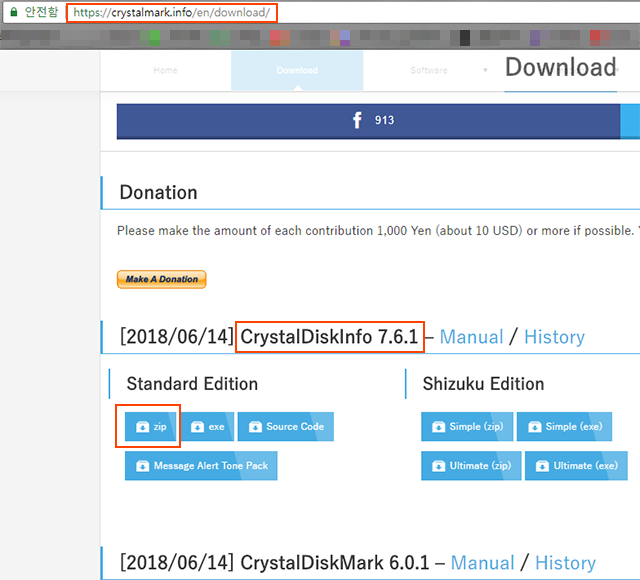Download Shizuku Edition Simple (zip)
640x580 pixels.
coord(467,427)
